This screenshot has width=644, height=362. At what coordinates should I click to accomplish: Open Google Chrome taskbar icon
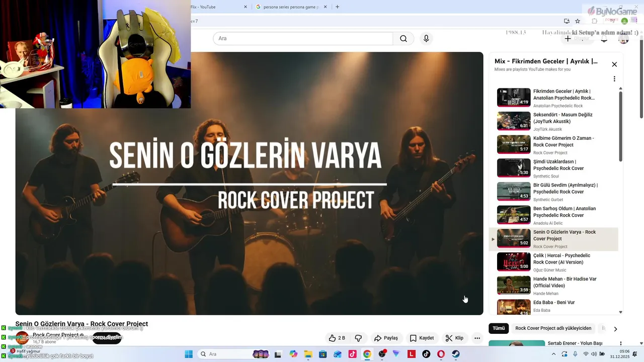point(367,354)
